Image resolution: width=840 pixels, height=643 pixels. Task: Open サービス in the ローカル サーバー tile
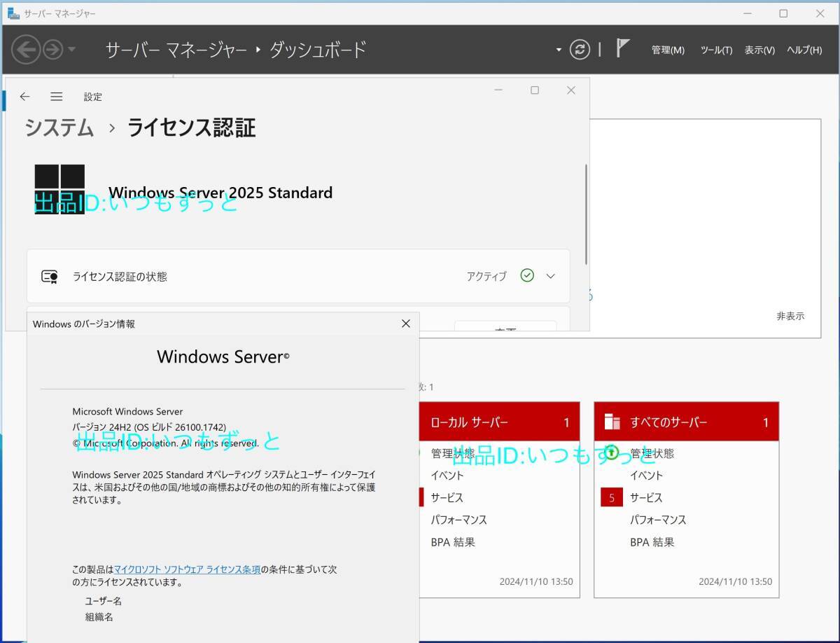[447, 498]
